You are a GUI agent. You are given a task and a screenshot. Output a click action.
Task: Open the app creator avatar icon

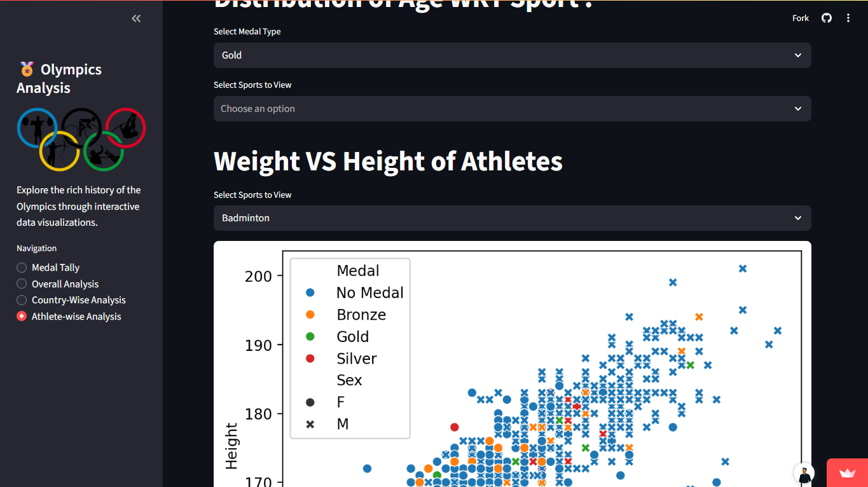(804, 474)
